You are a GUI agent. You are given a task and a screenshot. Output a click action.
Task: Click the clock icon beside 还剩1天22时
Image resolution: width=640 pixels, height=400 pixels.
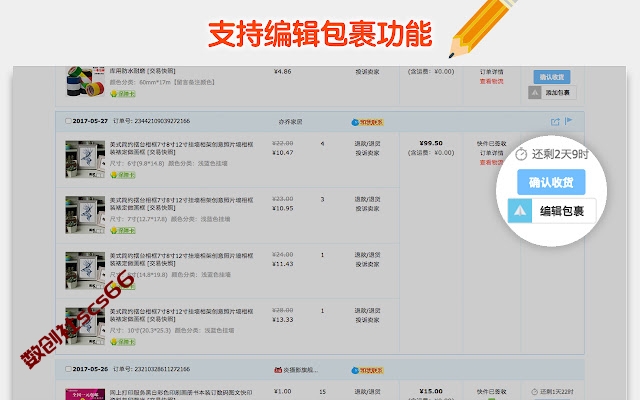tap(535, 392)
